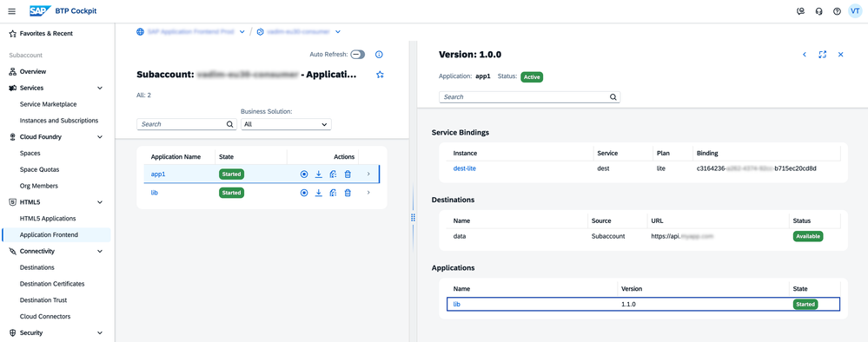Toggle the Auto Refresh switch

tap(358, 54)
